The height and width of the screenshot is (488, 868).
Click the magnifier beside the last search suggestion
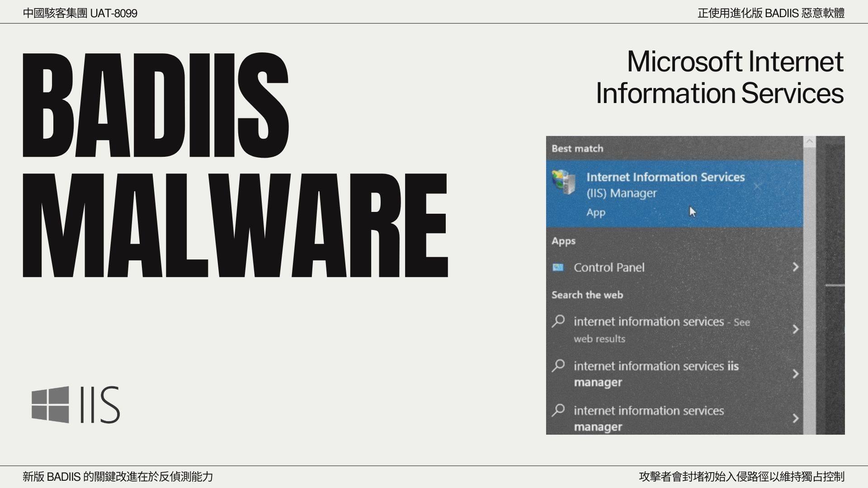pos(558,410)
